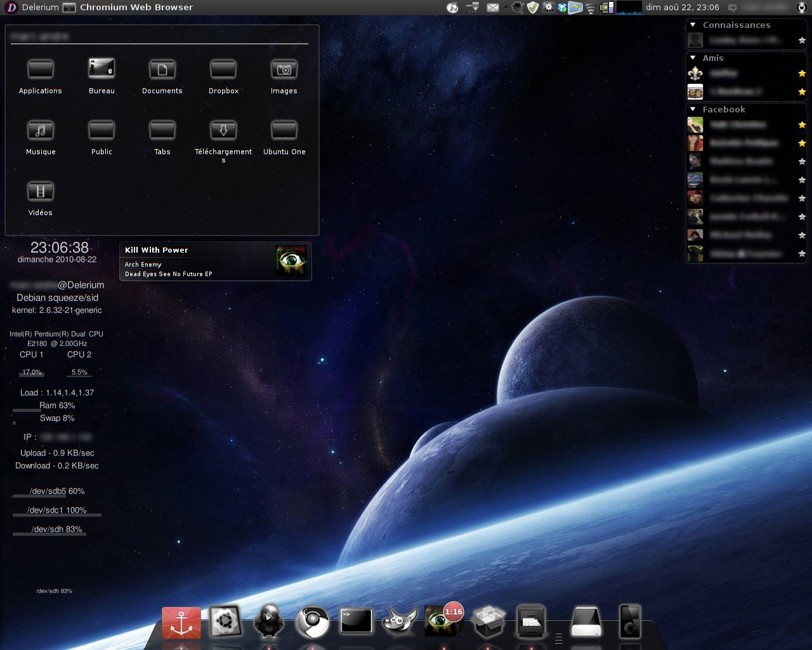The image size is (812, 650).
Task: Click the Chromium Web Browser window title in the top panel
Action: point(136,8)
